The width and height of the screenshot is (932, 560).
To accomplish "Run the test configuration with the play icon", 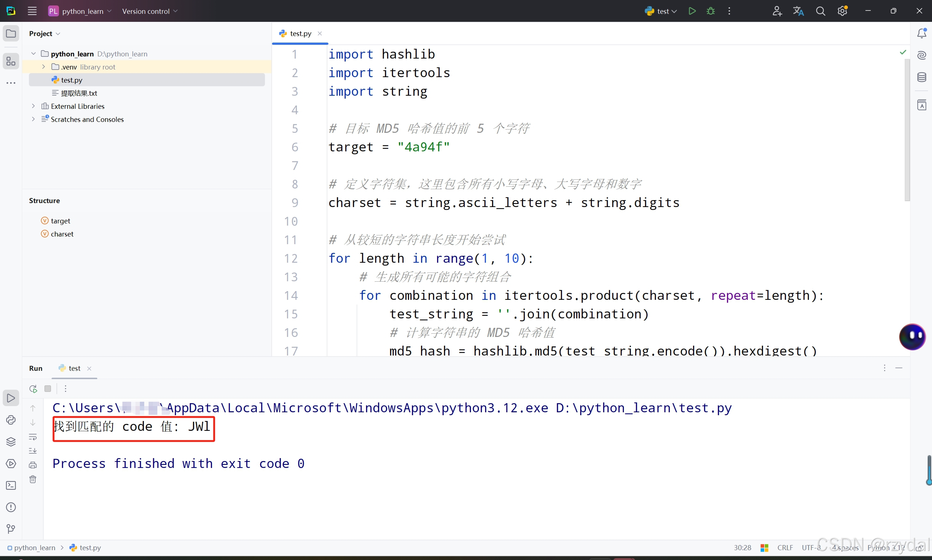I will [692, 11].
